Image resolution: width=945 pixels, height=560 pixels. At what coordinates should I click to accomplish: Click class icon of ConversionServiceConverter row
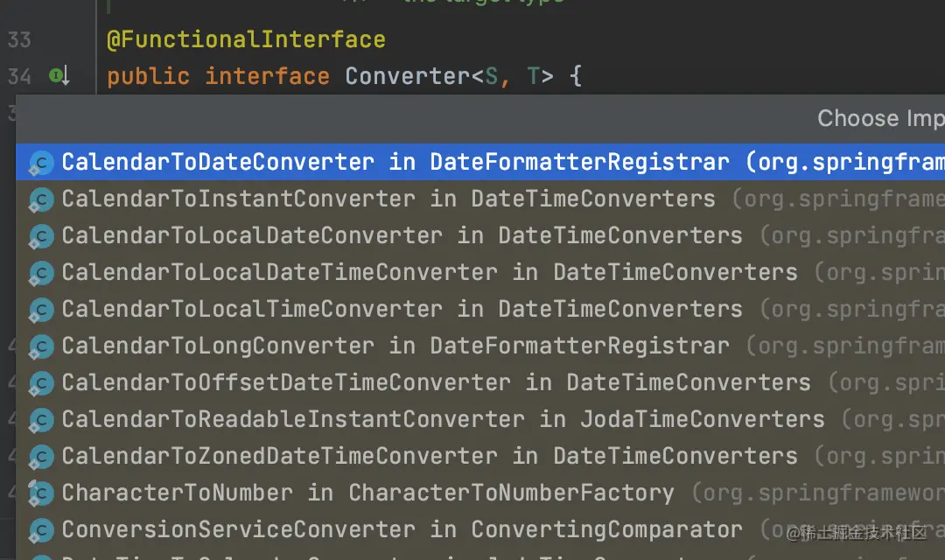(41, 530)
